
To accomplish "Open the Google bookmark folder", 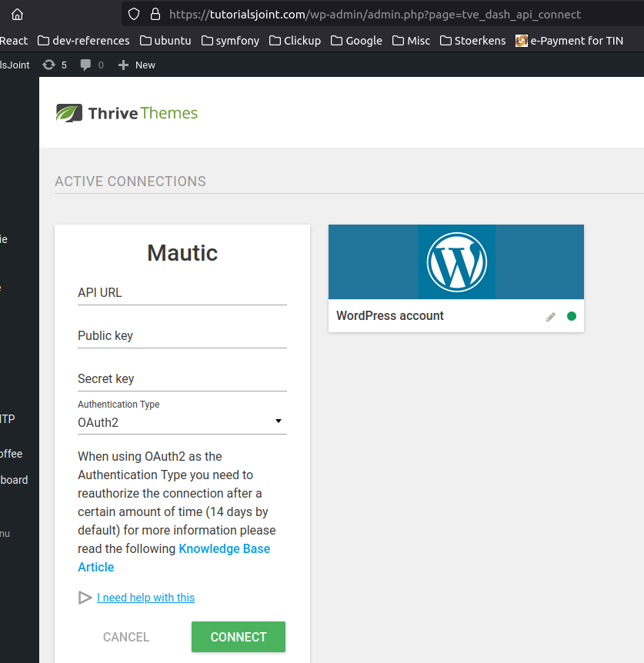I will (x=356, y=41).
